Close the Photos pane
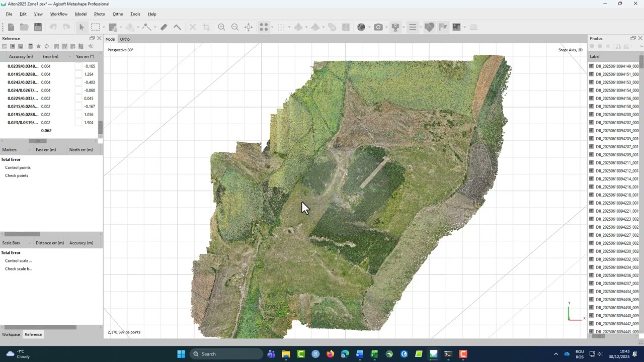644x362 pixels. 640,38
